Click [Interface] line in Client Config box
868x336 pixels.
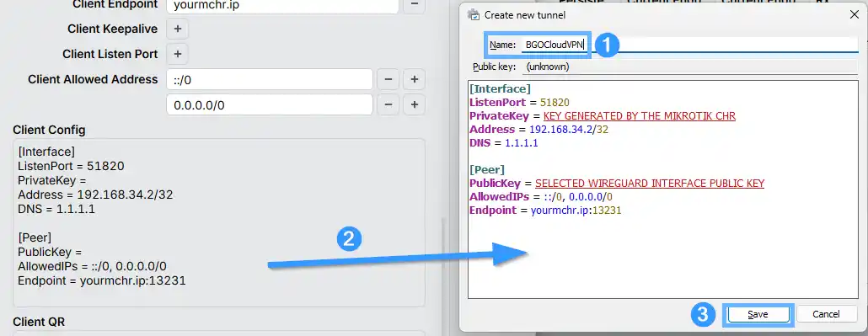coord(46,152)
